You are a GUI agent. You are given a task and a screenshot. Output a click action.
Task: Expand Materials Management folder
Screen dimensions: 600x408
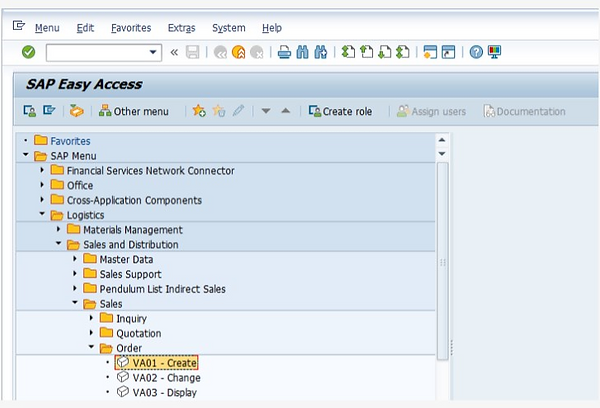click(59, 229)
